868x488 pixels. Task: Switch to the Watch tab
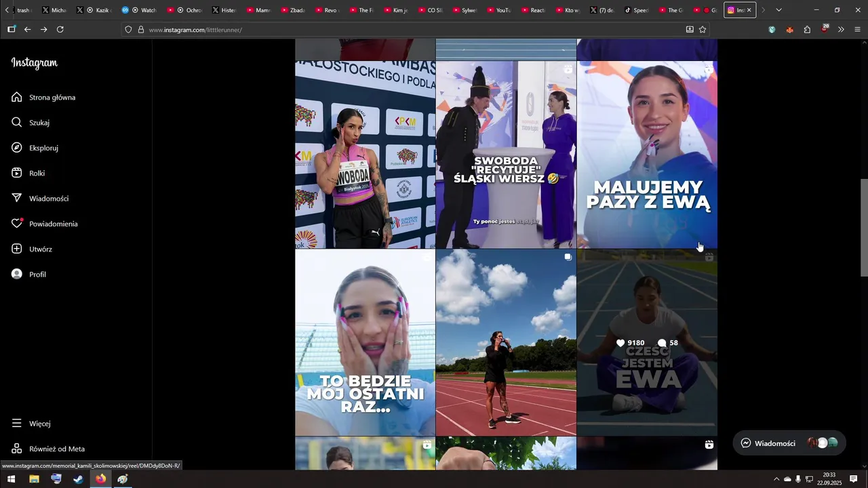(x=139, y=10)
